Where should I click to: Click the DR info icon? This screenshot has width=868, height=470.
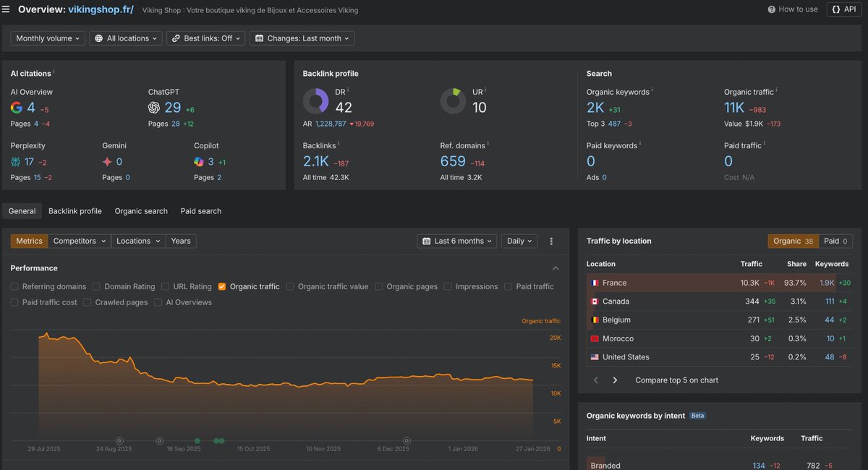pyautogui.click(x=348, y=90)
